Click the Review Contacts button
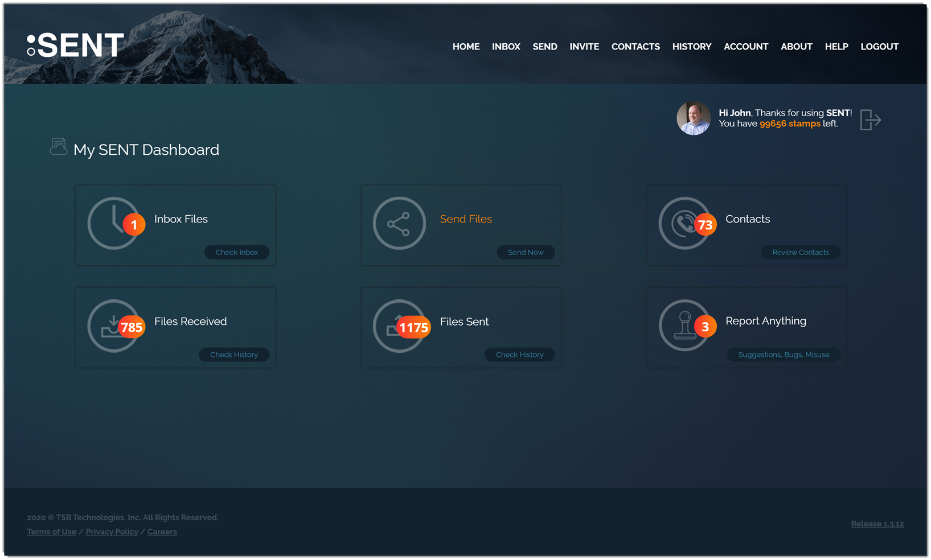This screenshot has height=560, width=931. (x=801, y=252)
